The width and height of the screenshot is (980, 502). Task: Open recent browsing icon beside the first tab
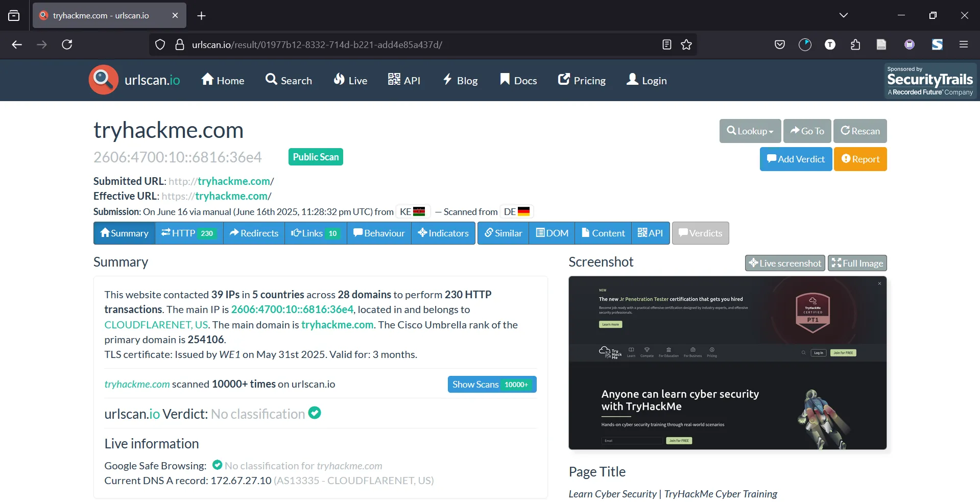[x=14, y=16]
